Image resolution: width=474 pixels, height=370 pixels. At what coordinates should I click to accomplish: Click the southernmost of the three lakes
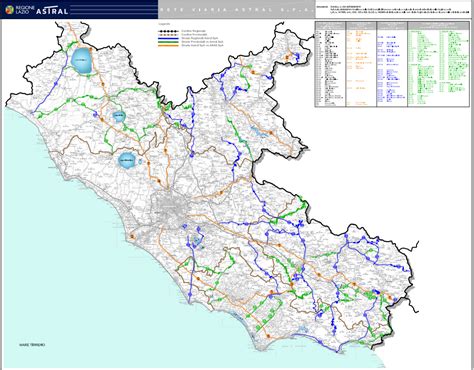(x=127, y=160)
